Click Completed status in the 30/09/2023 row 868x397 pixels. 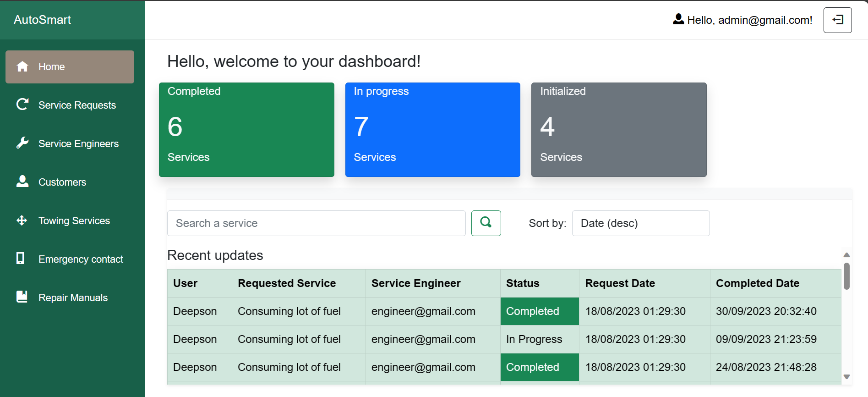tap(540, 311)
